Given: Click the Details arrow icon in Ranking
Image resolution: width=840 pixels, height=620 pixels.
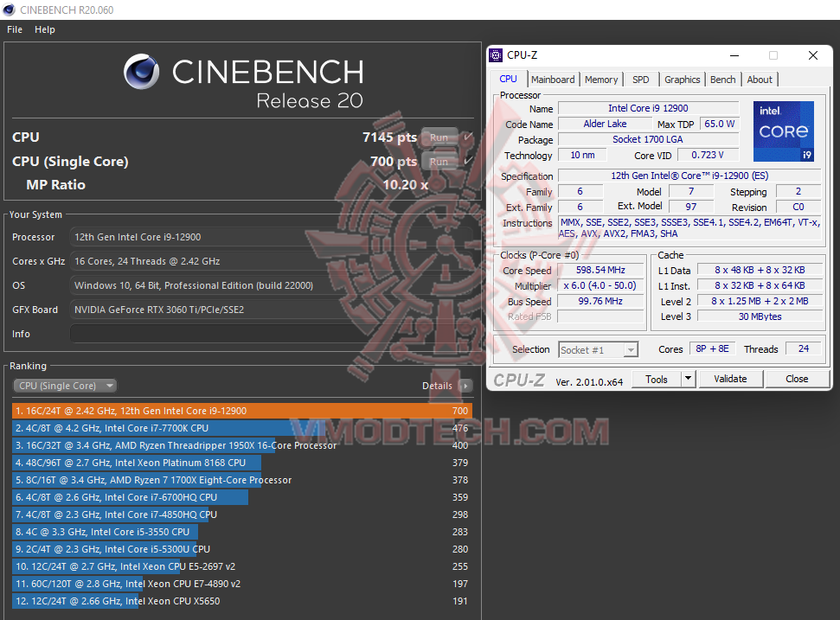Looking at the screenshot, I should [465, 386].
